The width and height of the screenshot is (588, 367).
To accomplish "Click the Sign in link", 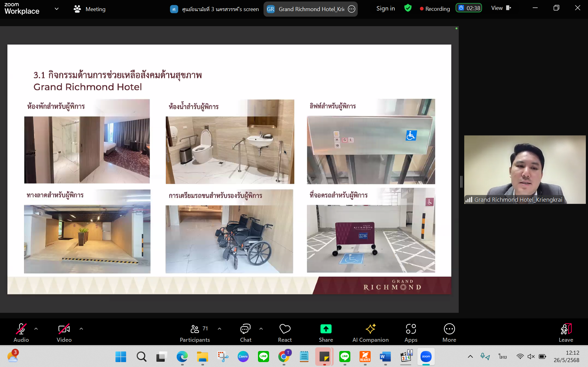I will 385,8.
